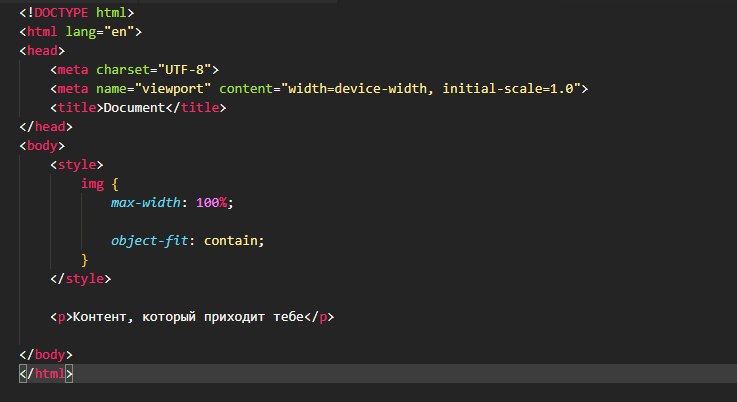Click the DOCTYPE html declaration line
737x402 pixels.
[77, 13]
